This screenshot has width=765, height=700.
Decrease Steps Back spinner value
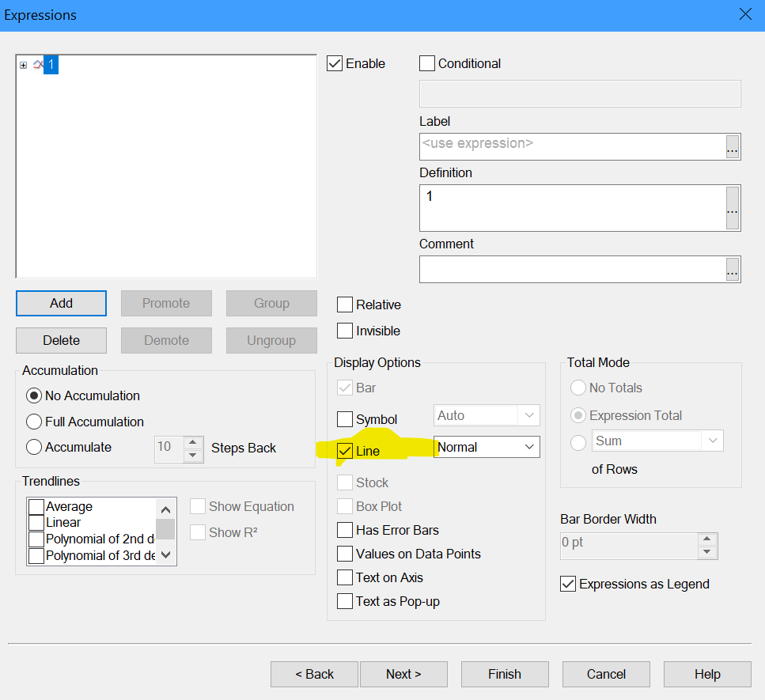point(193,455)
